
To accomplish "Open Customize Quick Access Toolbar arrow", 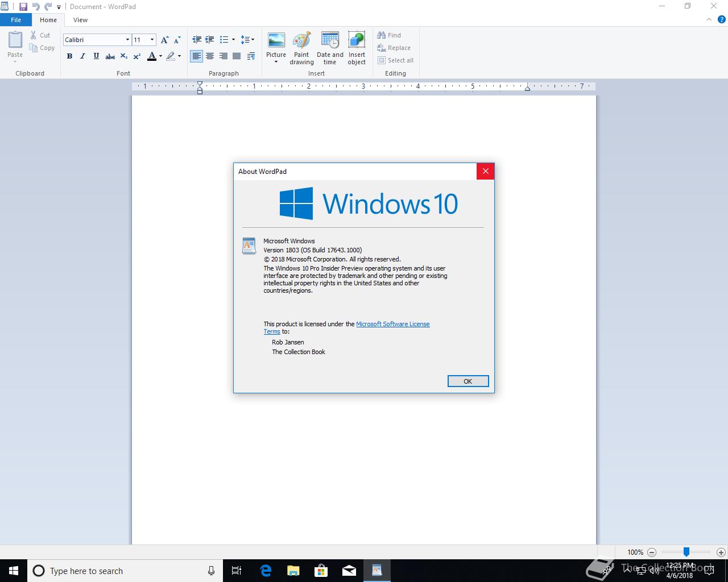I will [x=59, y=7].
